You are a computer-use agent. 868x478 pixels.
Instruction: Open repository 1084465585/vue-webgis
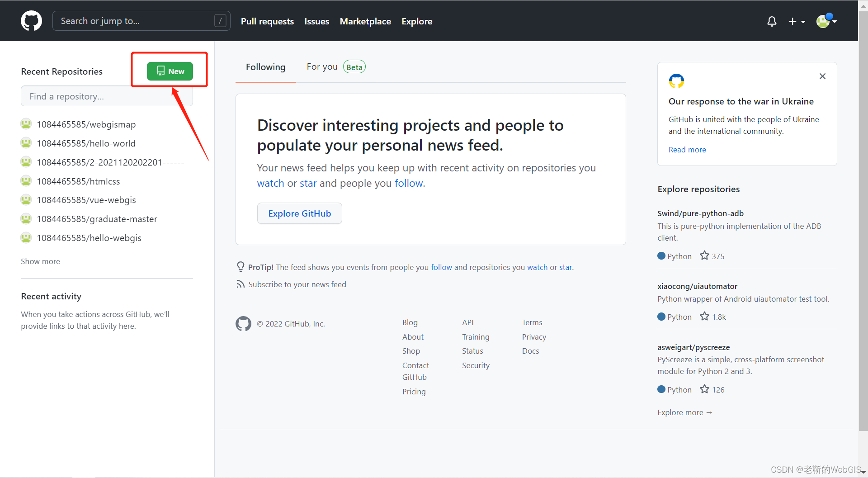[x=86, y=200]
